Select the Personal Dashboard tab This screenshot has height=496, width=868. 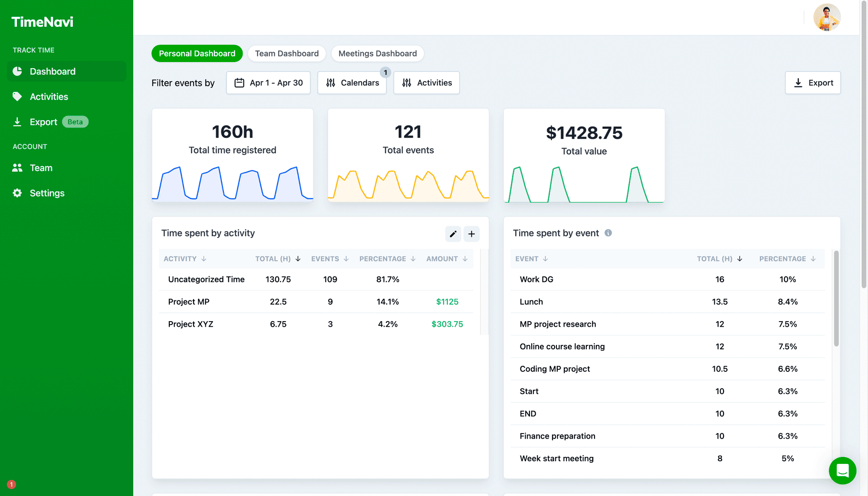pos(197,53)
